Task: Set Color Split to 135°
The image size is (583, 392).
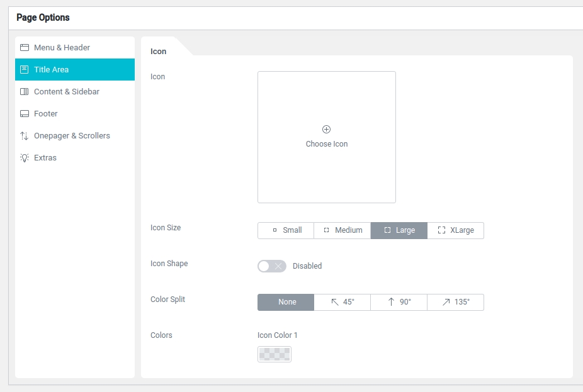Action: (x=455, y=302)
